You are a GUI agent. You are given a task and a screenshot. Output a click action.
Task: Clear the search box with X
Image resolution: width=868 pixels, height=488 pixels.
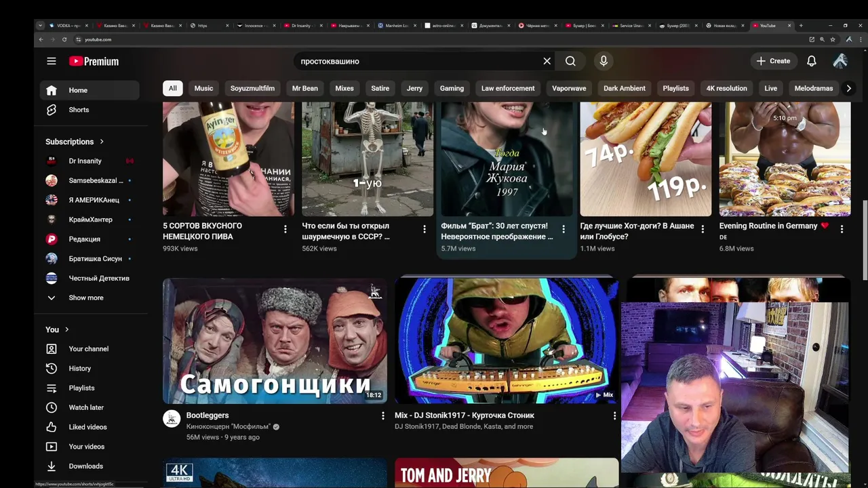pyautogui.click(x=547, y=61)
